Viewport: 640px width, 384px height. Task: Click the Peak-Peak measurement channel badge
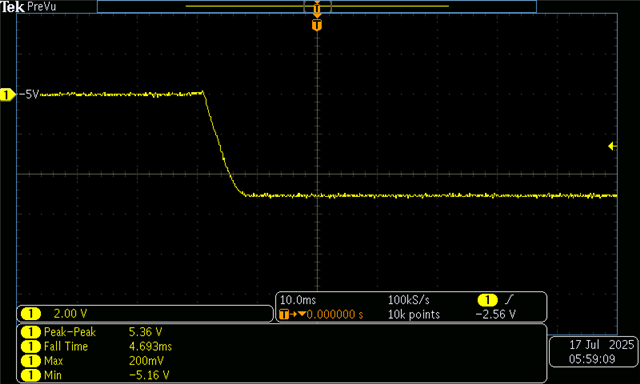point(31,332)
